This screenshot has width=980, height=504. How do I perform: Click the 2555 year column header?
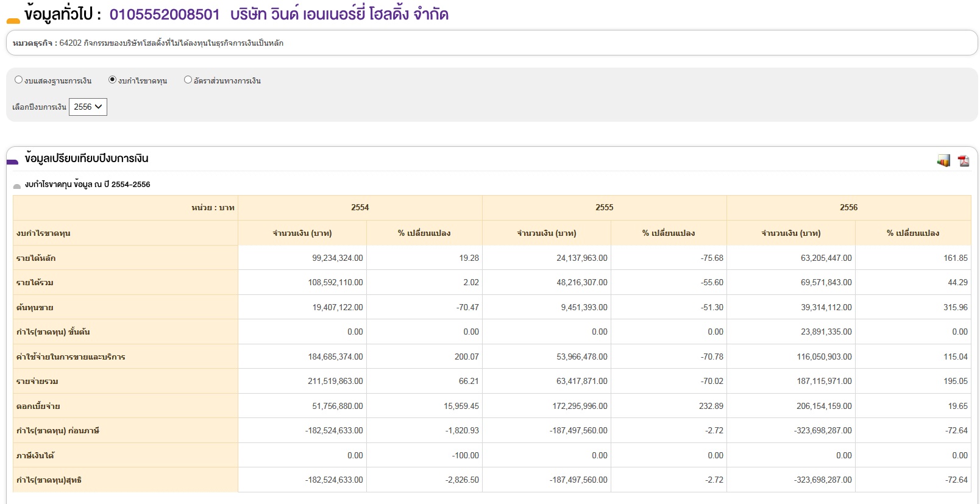[604, 208]
